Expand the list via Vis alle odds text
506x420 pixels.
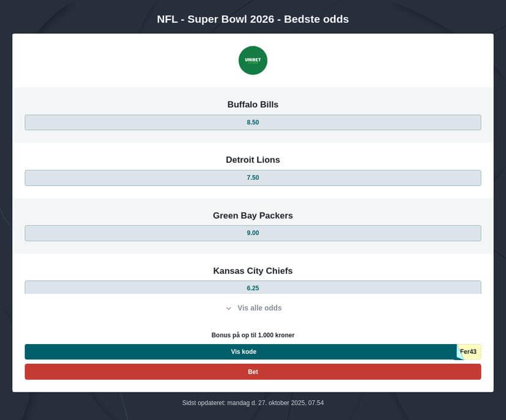click(x=259, y=308)
